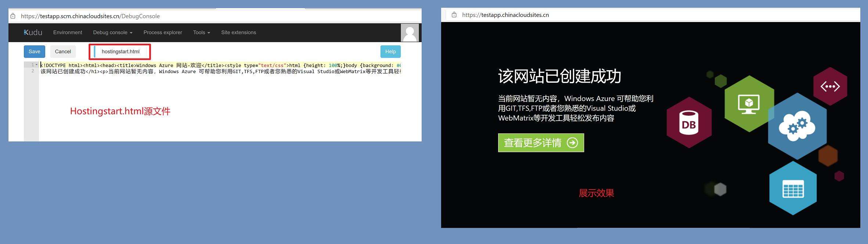Click the hostingstart.html filename field
The height and width of the screenshot is (244, 868).
click(120, 51)
